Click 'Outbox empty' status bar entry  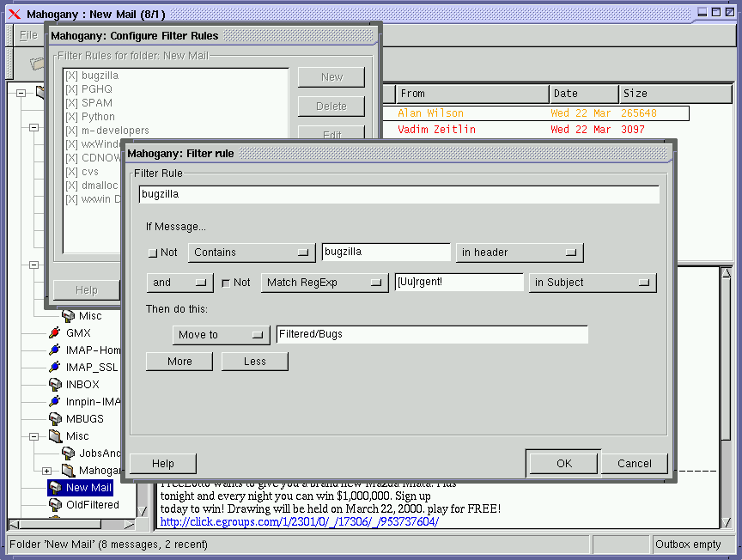pyautogui.click(x=693, y=545)
